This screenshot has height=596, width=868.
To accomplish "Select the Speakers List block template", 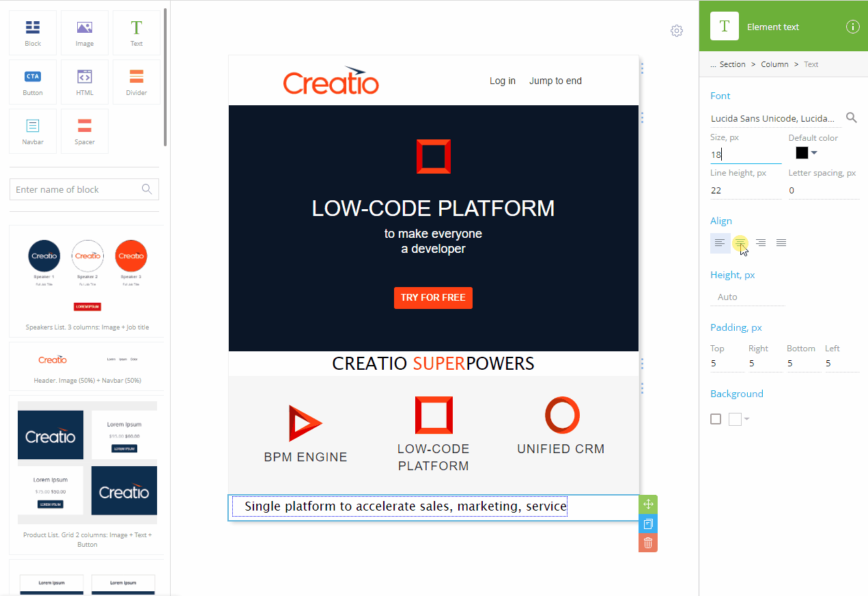I will pyautogui.click(x=87, y=281).
